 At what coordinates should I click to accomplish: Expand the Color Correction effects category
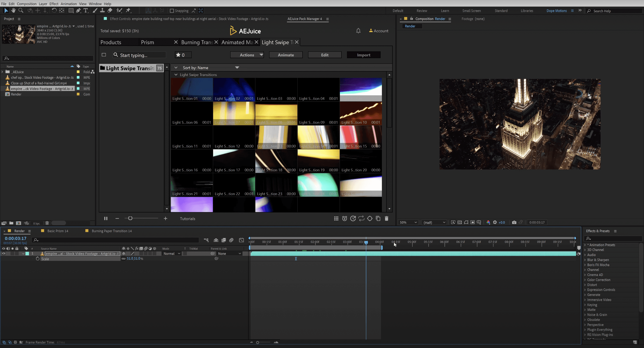pos(585,280)
